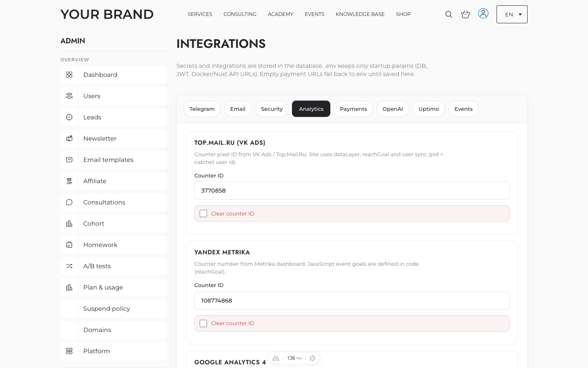The width and height of the screenshot is (588, 368).
Task: Click the Yandex Metrika Counter ID field
Action: click(352, 301)
